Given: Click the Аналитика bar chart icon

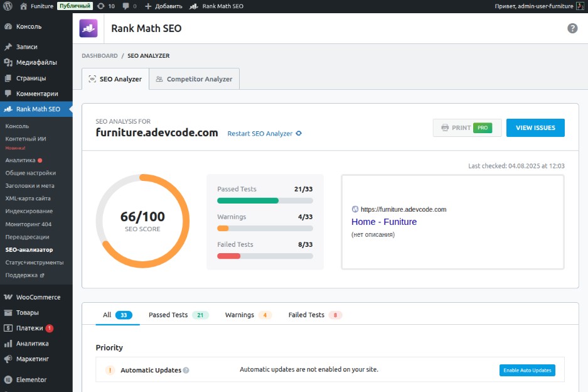Looking at the screenshot, I should (x=8, y=344).
